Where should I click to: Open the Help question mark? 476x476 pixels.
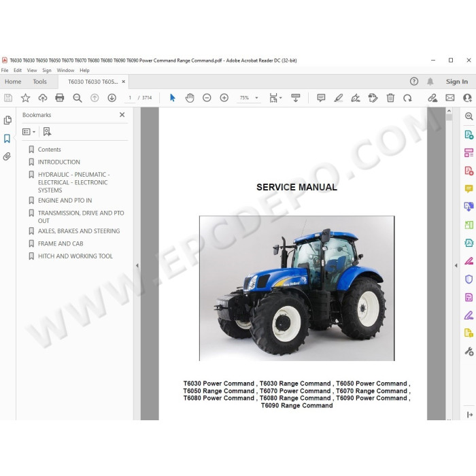[x=414, y=82]
